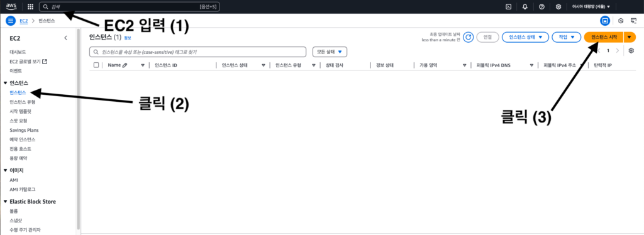Open the notifications bell icon

[525, 6]
